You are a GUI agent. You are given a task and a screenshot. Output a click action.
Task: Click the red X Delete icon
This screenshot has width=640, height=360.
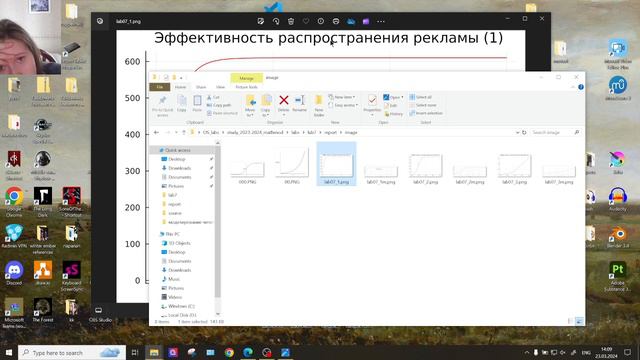point(284,100)
